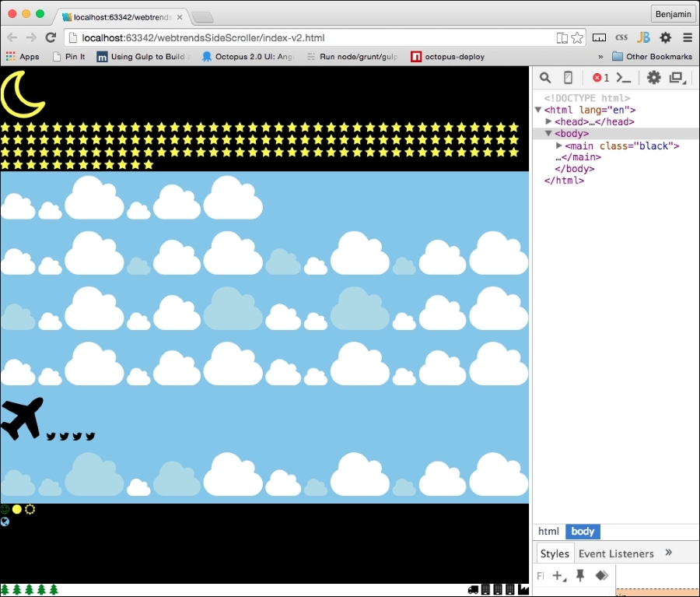Image resolution: width=700 pixels, height=597 pixels.
Task: Reload the page
Action: 51,37
